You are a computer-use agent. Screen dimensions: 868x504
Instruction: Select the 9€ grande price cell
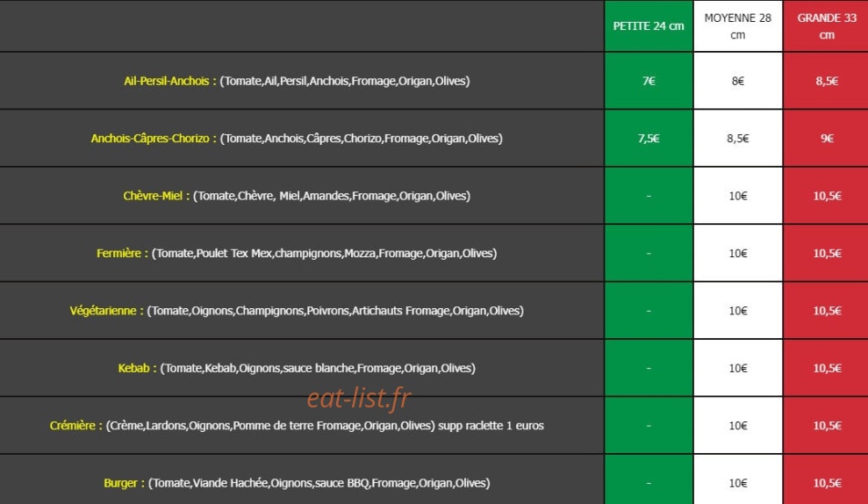click(x=827, y=139)
